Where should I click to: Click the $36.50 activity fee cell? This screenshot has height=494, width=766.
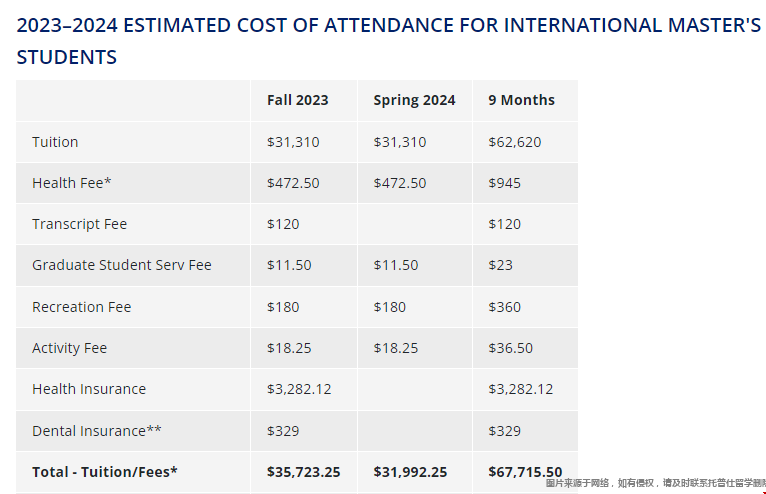point(510,348)
